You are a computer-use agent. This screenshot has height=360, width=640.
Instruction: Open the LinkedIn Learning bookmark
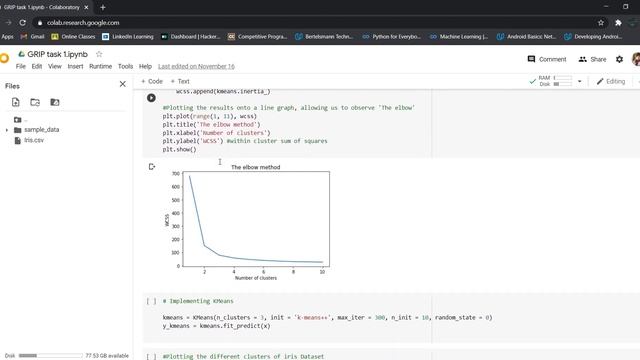click(x=128, y=37)
